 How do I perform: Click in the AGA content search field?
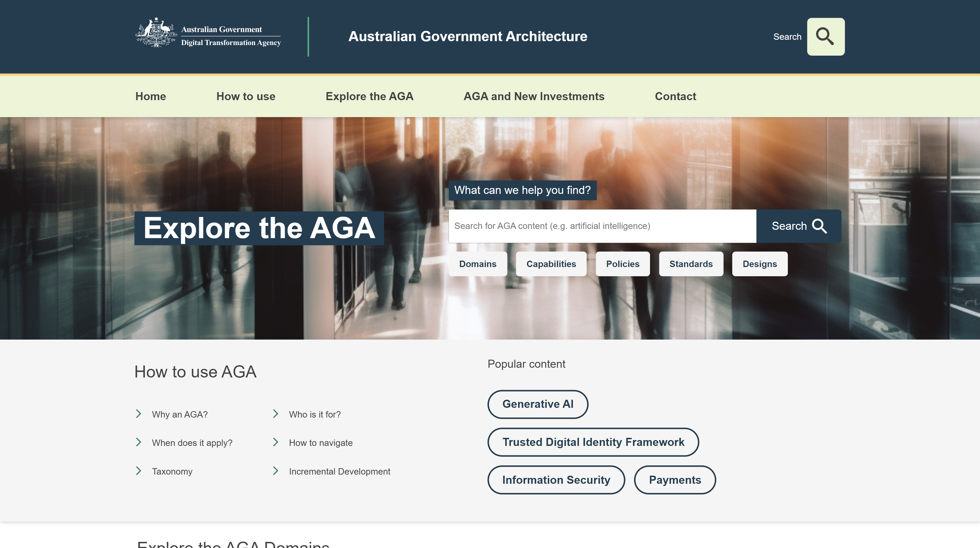[602, 226]
